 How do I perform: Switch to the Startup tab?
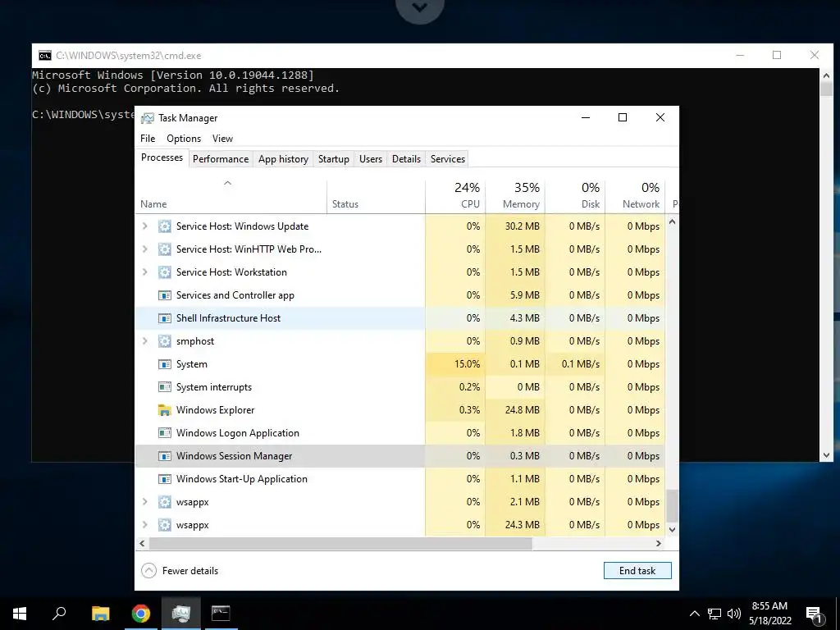(x=334, y=159)
